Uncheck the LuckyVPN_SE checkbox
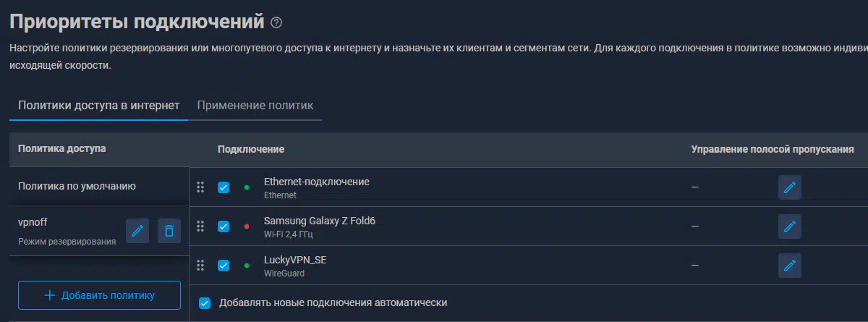 [224, 266]
